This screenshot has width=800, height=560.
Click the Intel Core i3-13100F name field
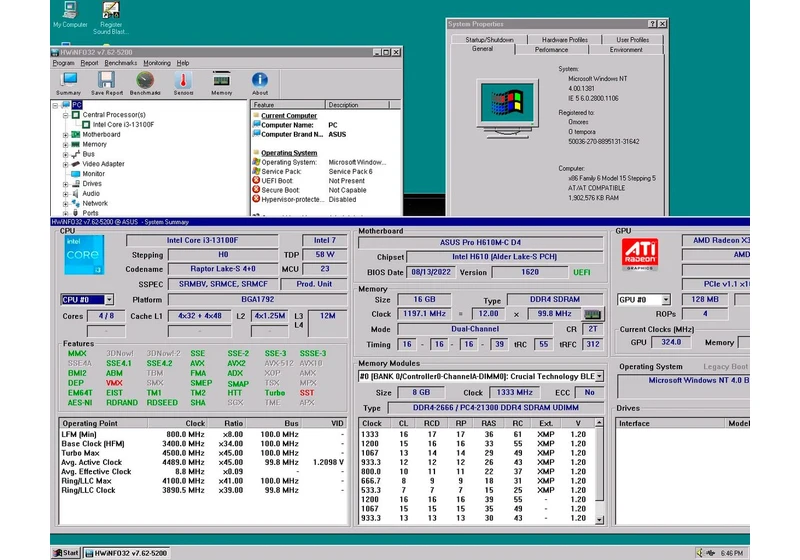tap(202, 240)
